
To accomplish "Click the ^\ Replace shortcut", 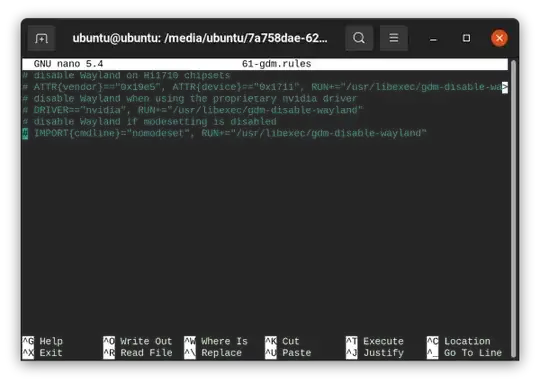I will point(213,353).
